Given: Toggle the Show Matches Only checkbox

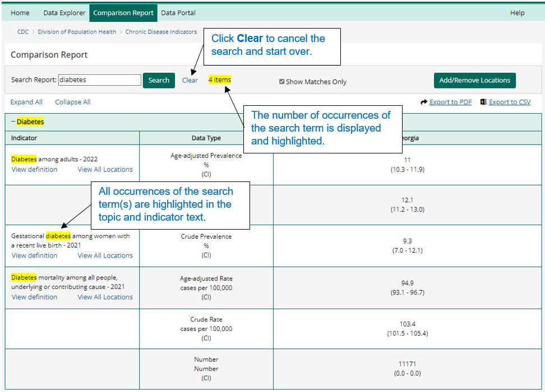Looking at the screenshot, I should pyautogui.click(x=282, y=81).
